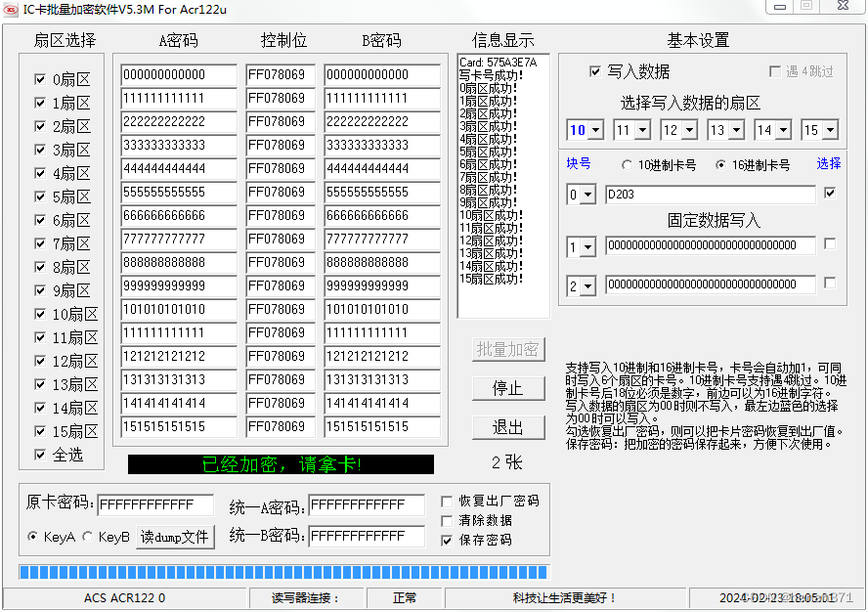Click sector 0 A密码 field 000000000000

point(179,74)
